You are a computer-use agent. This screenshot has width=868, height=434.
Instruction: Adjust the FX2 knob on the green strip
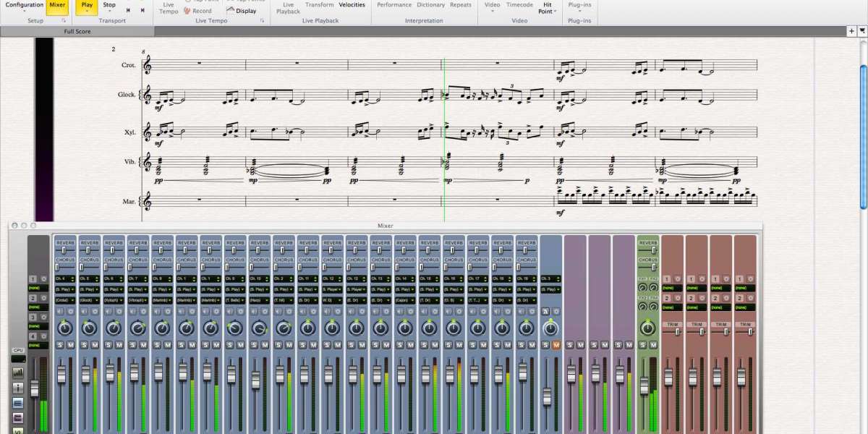(x=653, y=287)
